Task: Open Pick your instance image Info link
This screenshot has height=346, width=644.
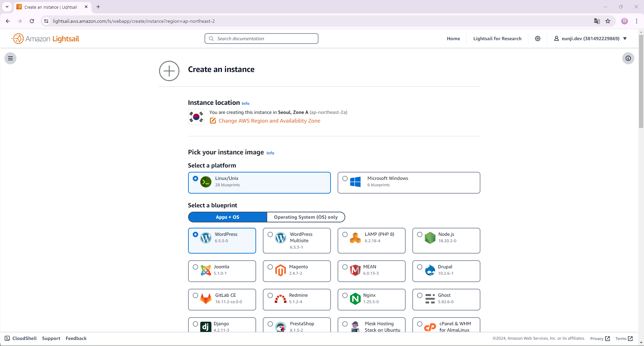Action: (x=270, y=153)
